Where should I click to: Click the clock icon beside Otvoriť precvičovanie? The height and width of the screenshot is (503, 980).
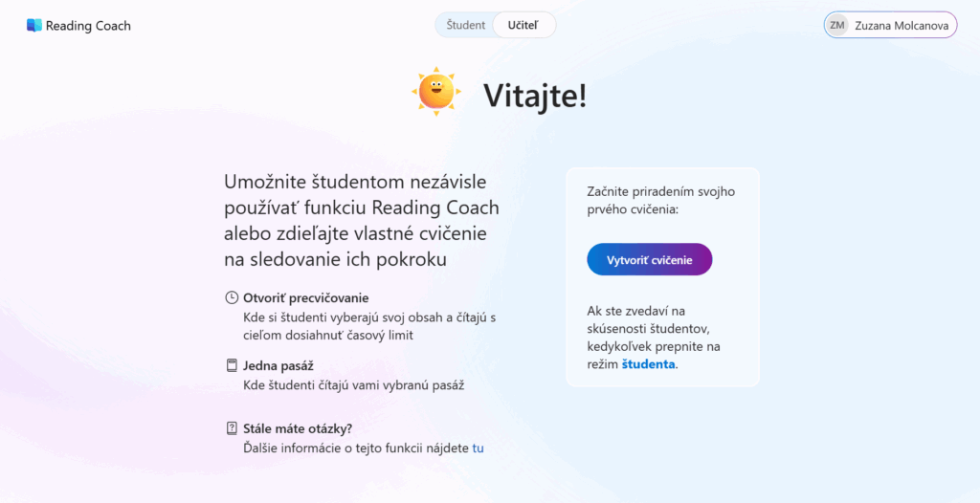[x=232, y=297]
